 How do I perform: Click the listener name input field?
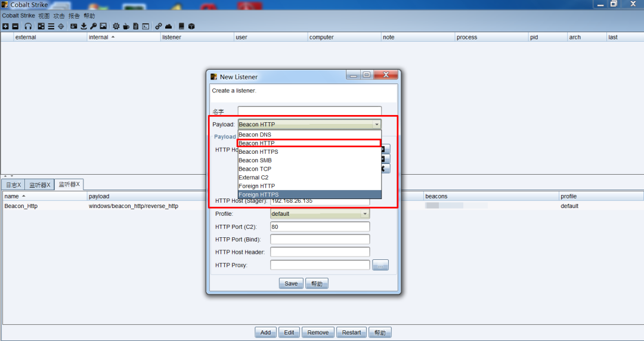[309, 110]
